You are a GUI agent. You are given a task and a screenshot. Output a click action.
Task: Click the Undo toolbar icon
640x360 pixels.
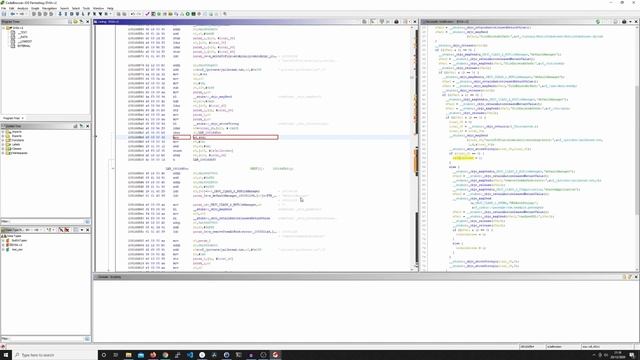(x=132, y=14)
